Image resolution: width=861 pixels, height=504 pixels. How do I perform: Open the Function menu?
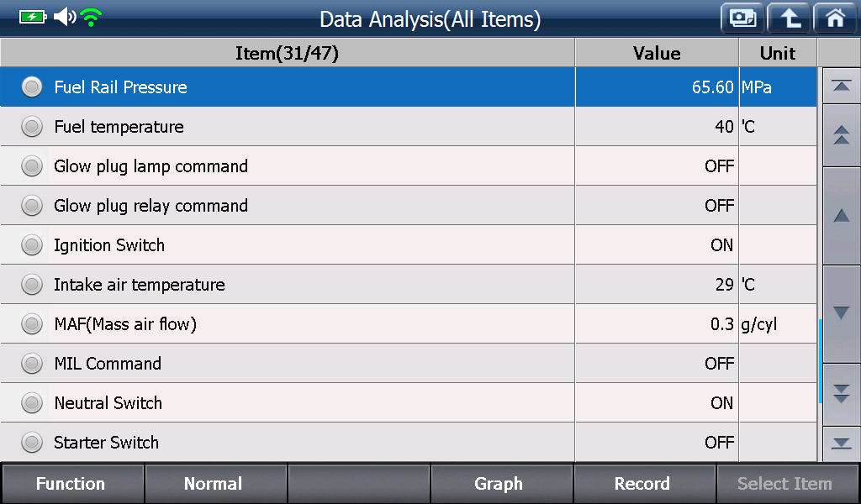(x=72, y=484)
